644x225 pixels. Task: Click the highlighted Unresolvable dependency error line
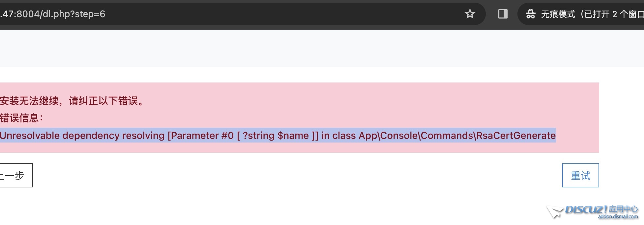click(278, 135)
